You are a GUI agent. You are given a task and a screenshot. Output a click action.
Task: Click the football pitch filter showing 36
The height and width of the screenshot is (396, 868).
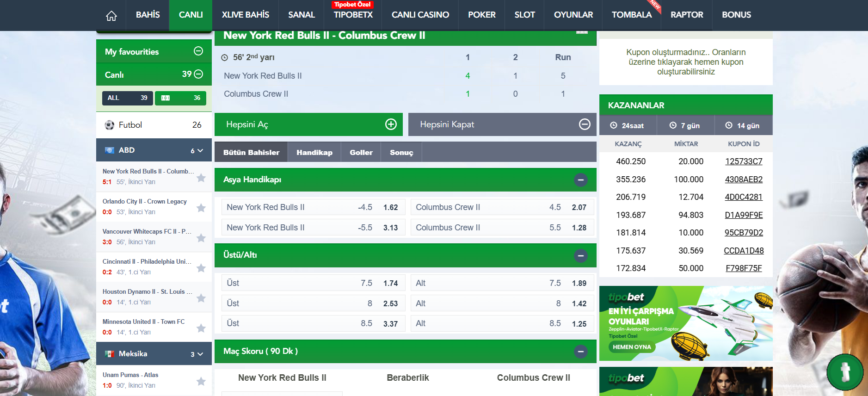pyautogui.click(x=180, y=98)
